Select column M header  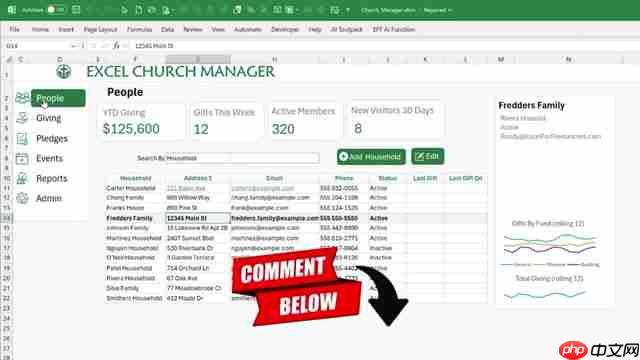coord(500,60)
